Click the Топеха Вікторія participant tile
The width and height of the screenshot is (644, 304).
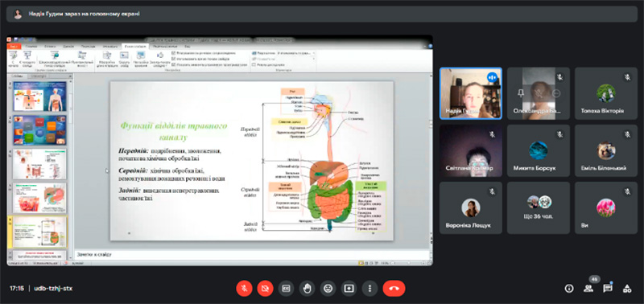[606, 93]
